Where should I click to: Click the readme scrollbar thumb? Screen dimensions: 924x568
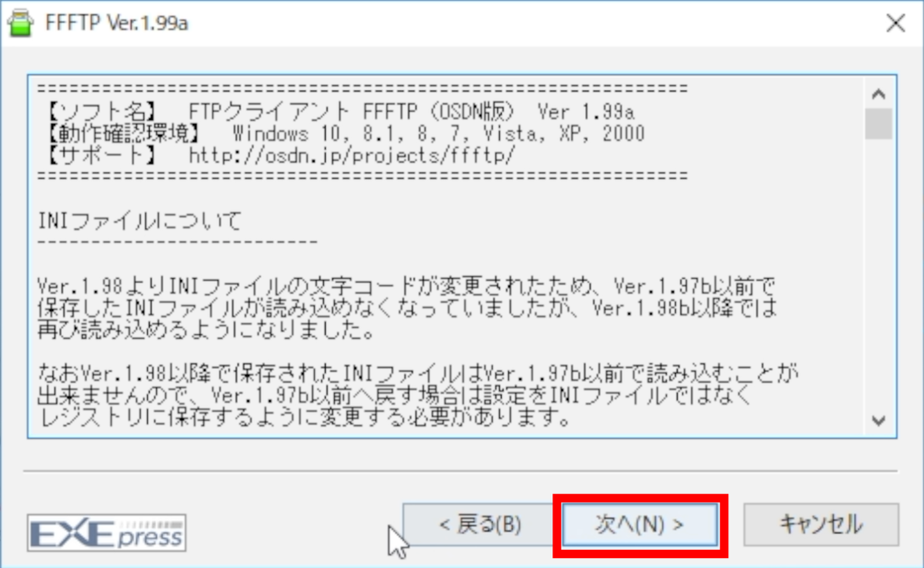pyautogui.click(x=879, y=124)
